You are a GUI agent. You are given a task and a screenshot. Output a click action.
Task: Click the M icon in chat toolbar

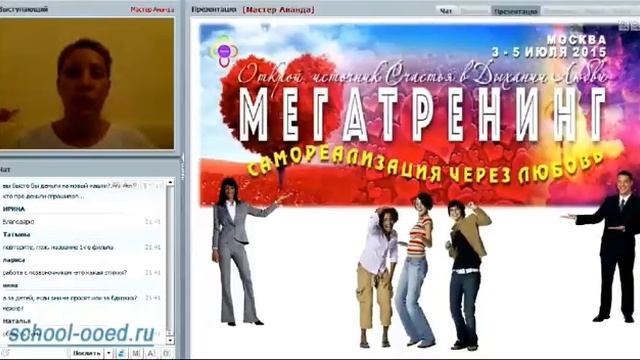pyautogui.click(x=136, y=353)
